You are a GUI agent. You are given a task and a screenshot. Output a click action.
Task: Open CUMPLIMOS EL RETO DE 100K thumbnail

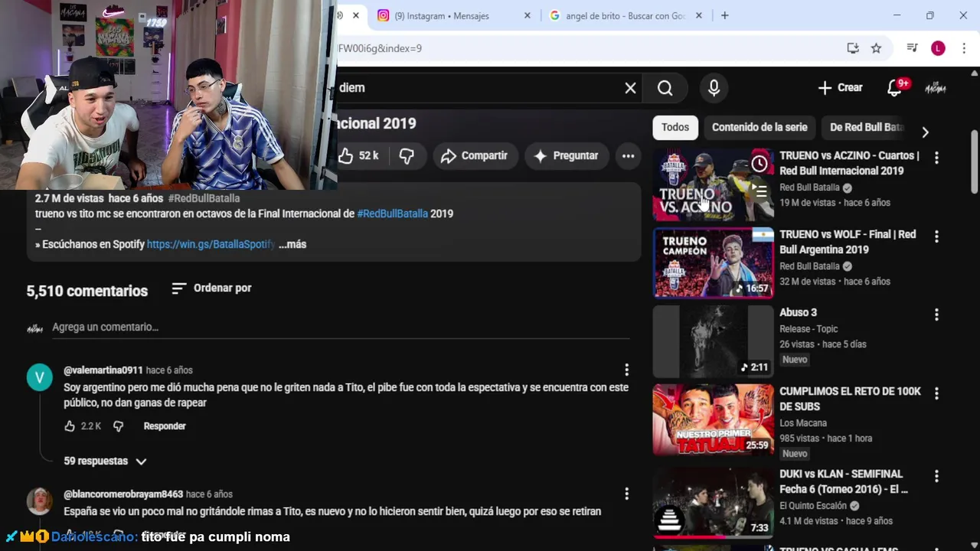[714, 420]
